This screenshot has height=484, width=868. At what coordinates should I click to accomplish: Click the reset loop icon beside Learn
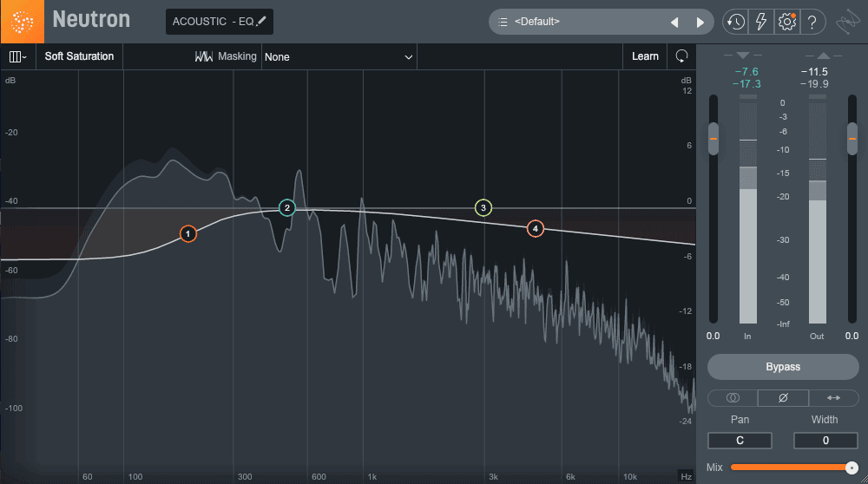pyautogui.click(x=682, y=56)
